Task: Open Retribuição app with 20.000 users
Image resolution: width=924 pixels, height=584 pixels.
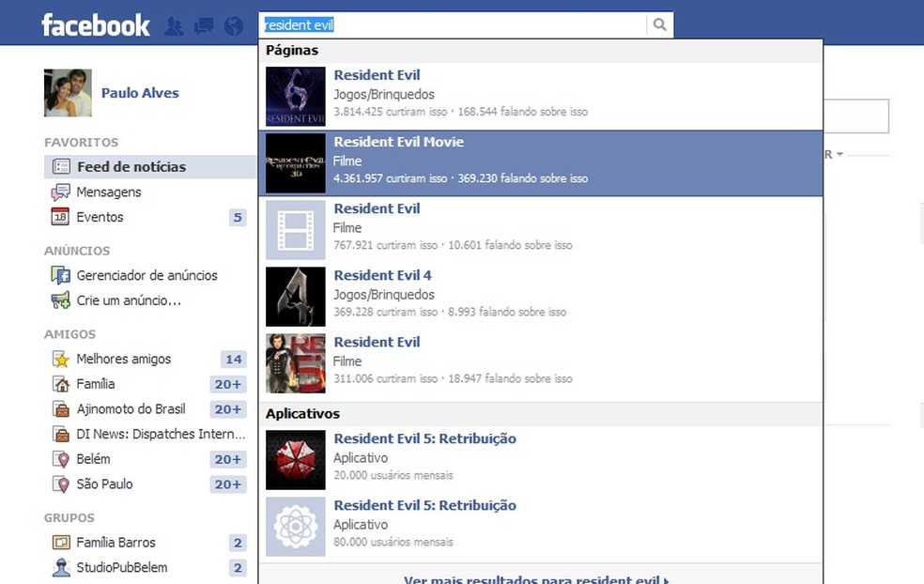Action: coord(540,460)
